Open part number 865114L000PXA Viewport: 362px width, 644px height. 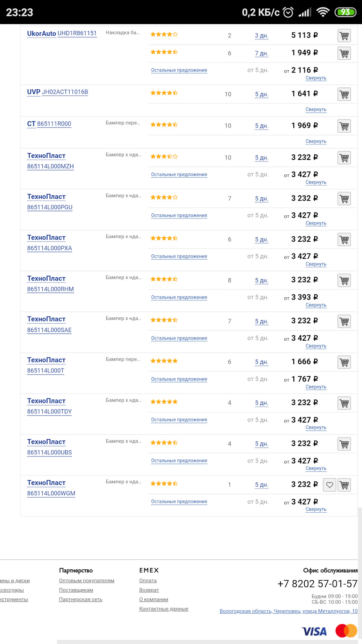click(49, 248)
